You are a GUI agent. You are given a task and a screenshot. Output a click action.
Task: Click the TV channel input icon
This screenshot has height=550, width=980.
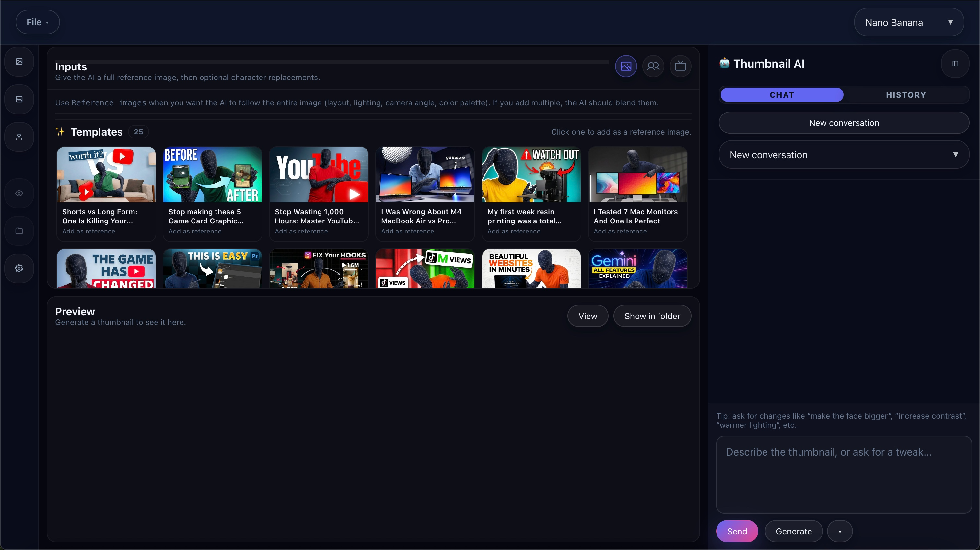click(681, 66)
